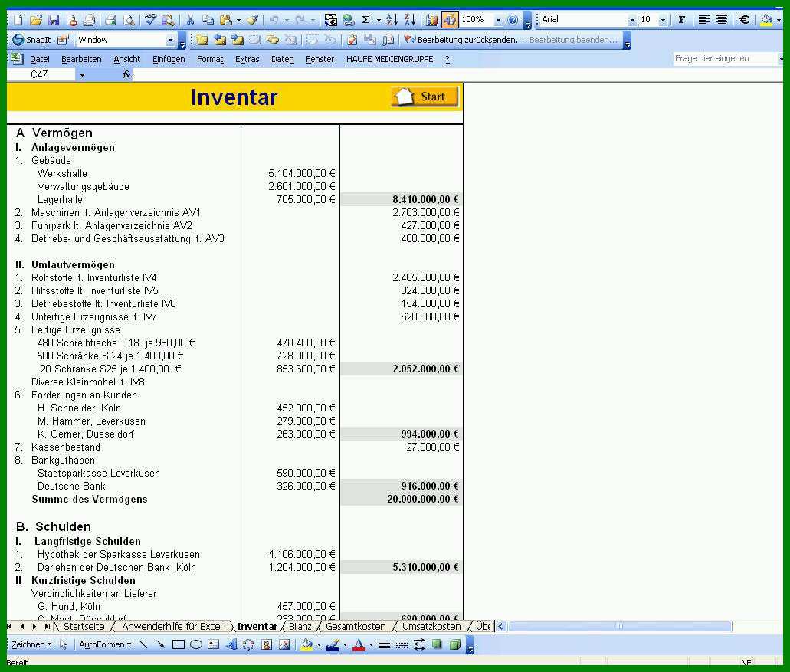Open the Arial font name dropdown
The image size is (790, 672).
tap(632, 20)
